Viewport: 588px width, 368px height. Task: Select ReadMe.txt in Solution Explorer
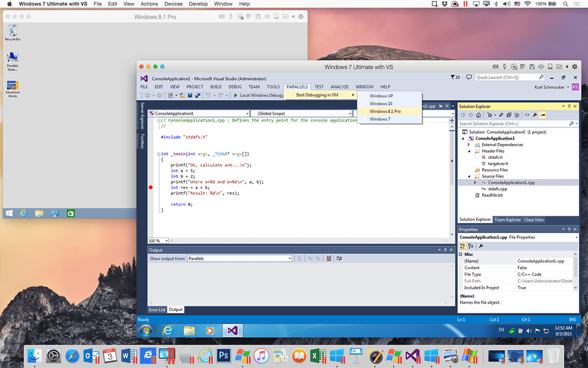(x=492, y=195)
